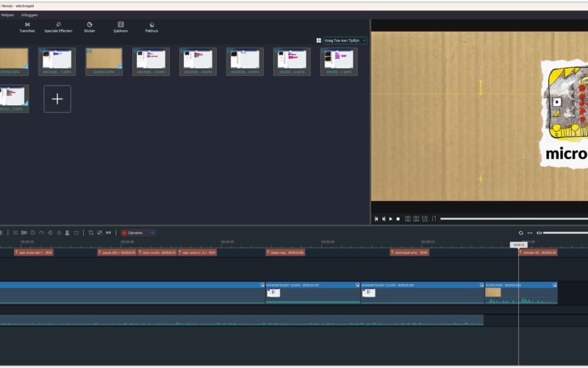Open the Transities panel
The height and width of the screenshot is (368, 588).
(x=27, y=27)
